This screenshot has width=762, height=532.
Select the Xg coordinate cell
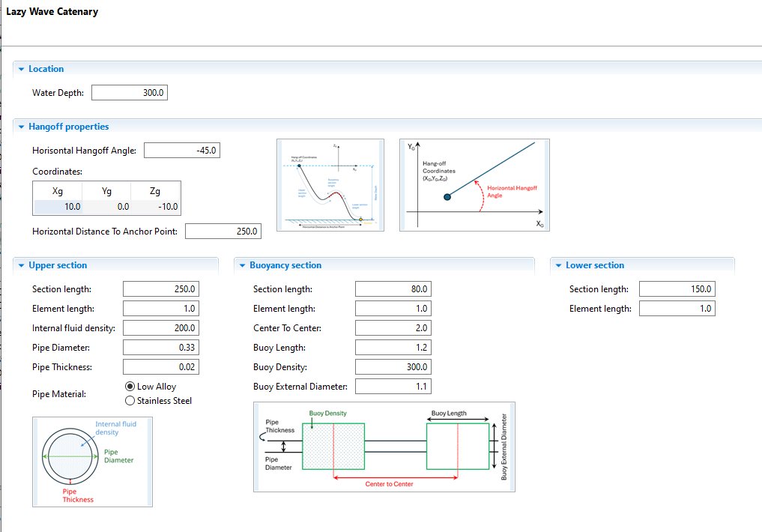click(x=57, y=207)
